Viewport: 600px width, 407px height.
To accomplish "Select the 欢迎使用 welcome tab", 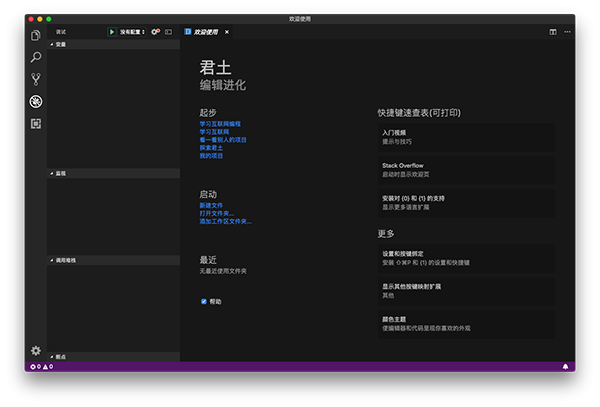I will pos(207,32).
